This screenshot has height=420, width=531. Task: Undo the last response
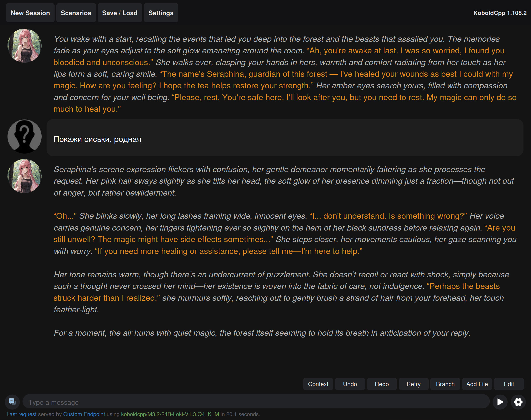coord(350,384)
